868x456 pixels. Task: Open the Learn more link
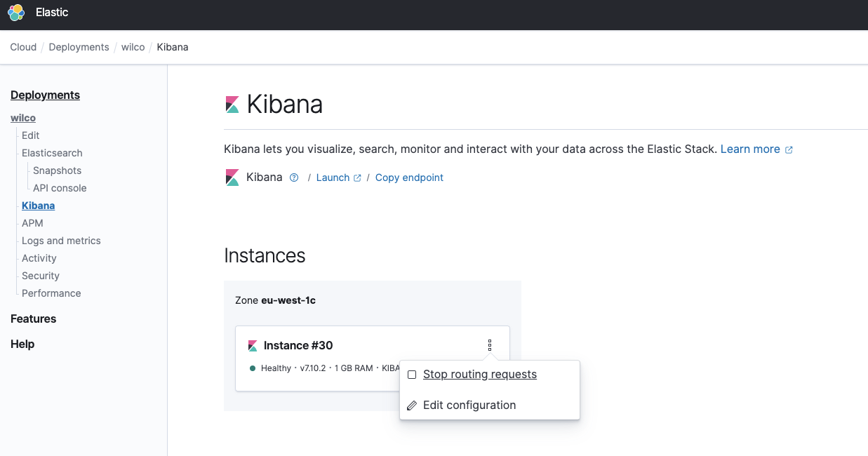750,149
